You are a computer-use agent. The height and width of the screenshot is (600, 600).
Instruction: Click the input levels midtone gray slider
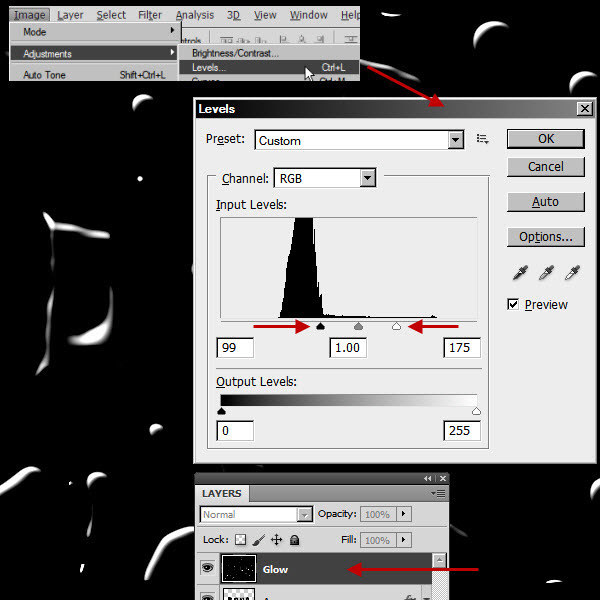358,326
